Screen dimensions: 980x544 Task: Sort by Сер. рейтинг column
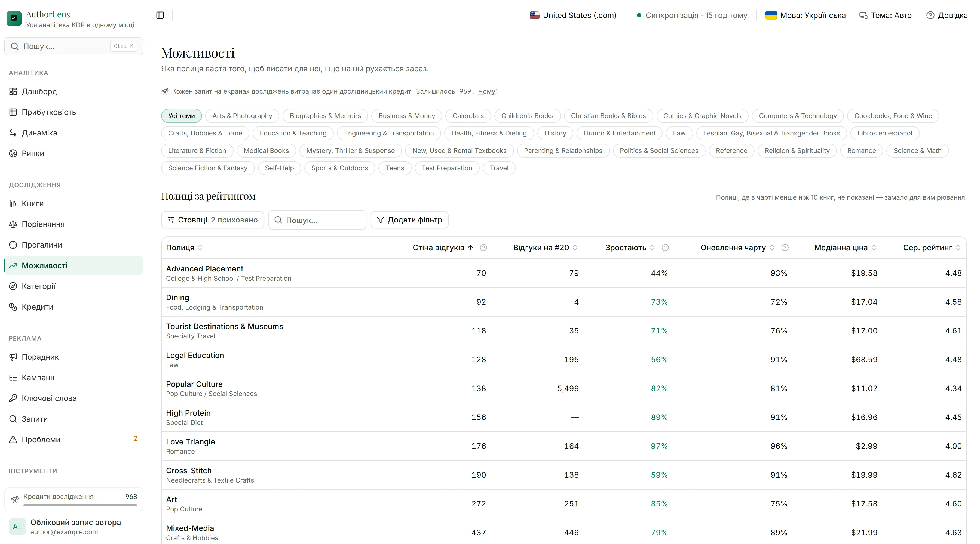point(932,248)
